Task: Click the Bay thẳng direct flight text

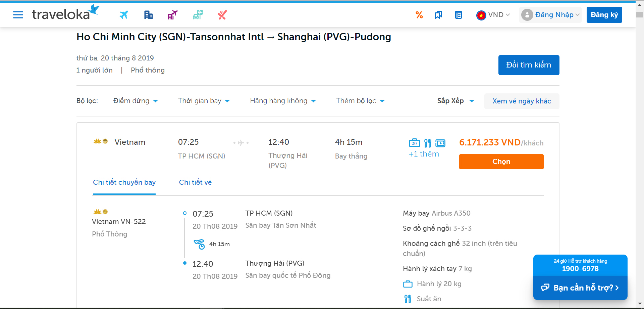Action: 351,156
